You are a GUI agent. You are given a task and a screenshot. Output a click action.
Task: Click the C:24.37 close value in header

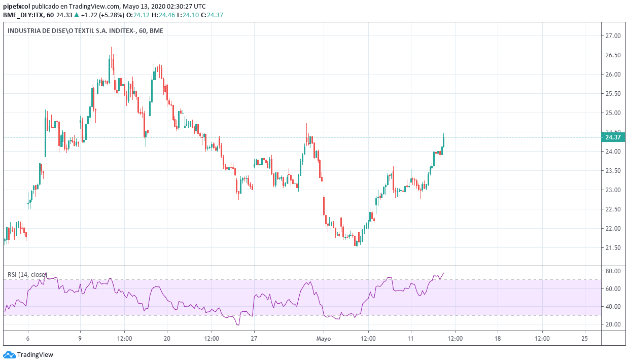pyautogui.click(x=212, y=15)
